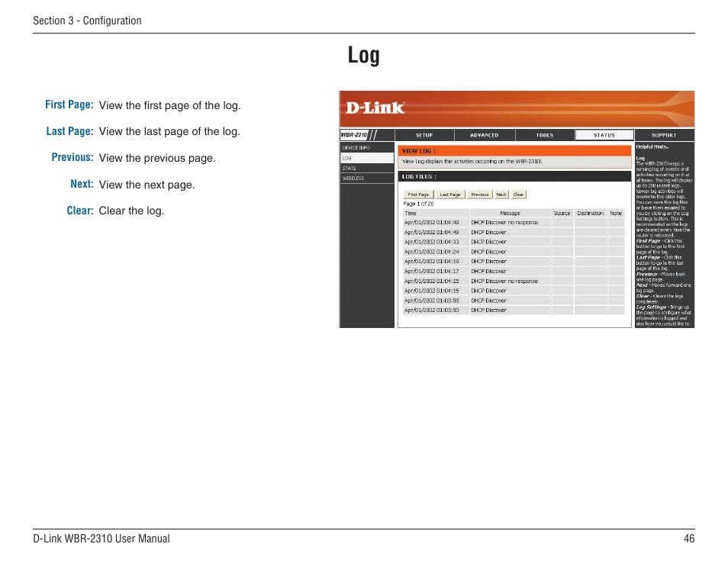Select log row Apr/01/2002 01:04:17

click(514, 271)
